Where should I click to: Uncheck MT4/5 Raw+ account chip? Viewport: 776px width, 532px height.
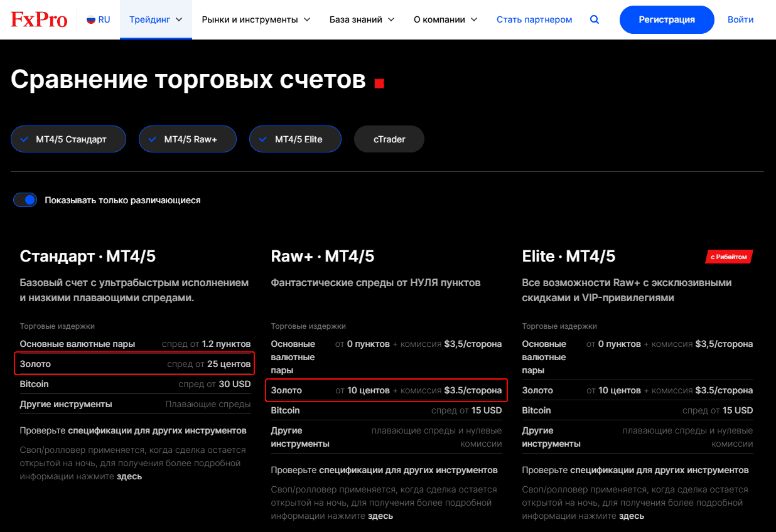(188, 139)
